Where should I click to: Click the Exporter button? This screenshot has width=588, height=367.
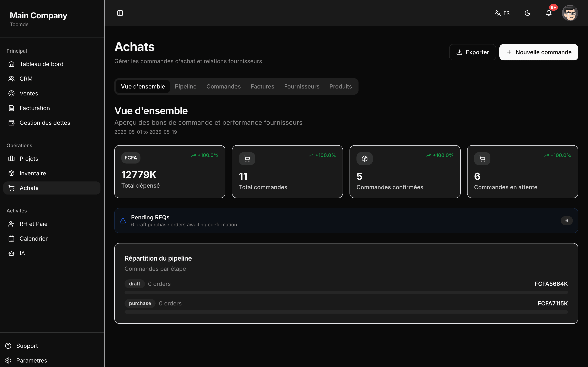click(472, 52)
